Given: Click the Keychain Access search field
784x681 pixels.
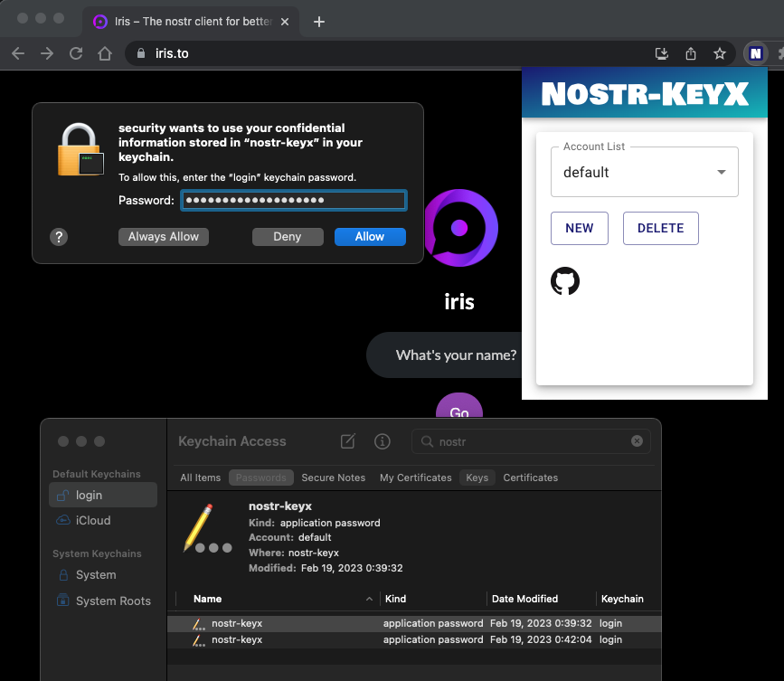Looking at the screenshot, I should (x=531, y=441).
